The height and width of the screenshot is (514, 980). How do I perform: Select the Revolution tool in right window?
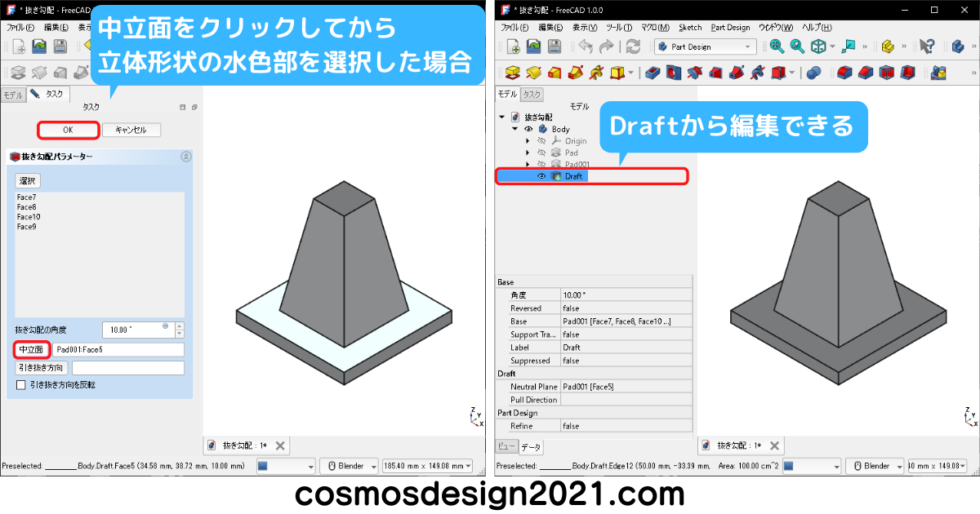coord(534,73)
